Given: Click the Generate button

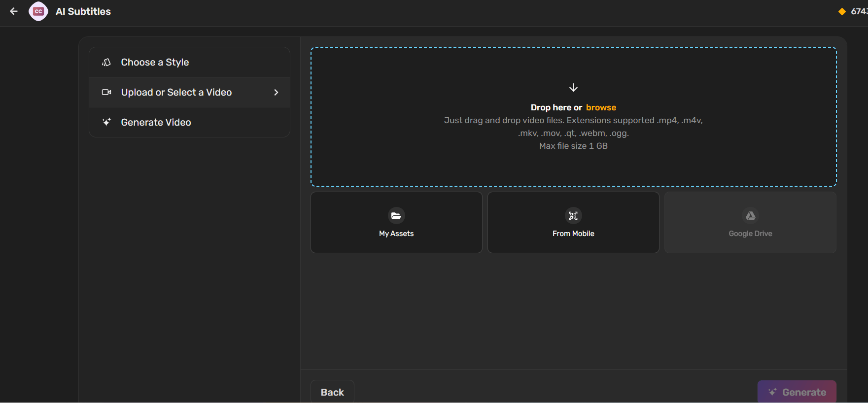Looking at the screenshot, I should pos(797,392).
